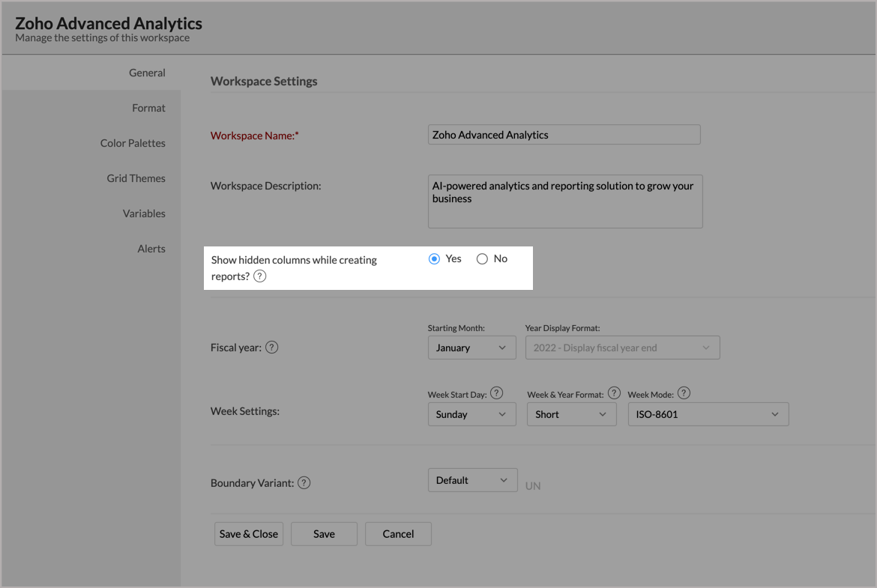
Task: Click help icon next to Week & Year Format
Action: [614, 393]
